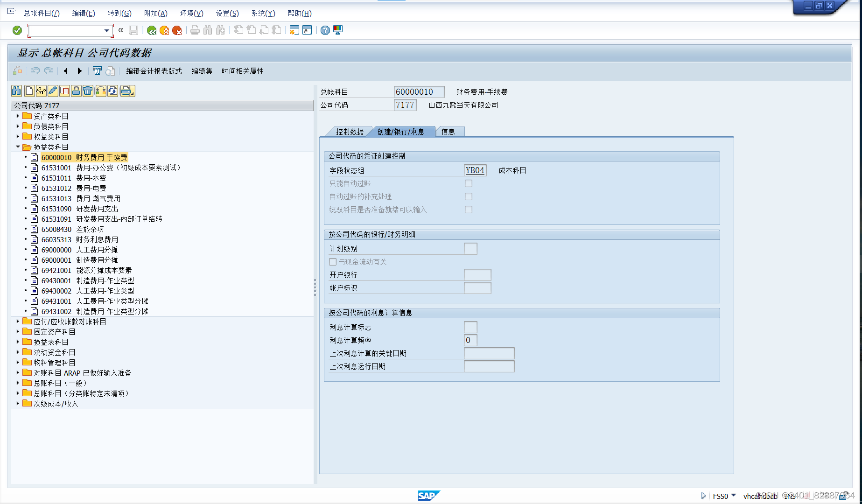Click the 时间相关属性 button
Viewport: 862px width, 504px height.
point(243,71)
